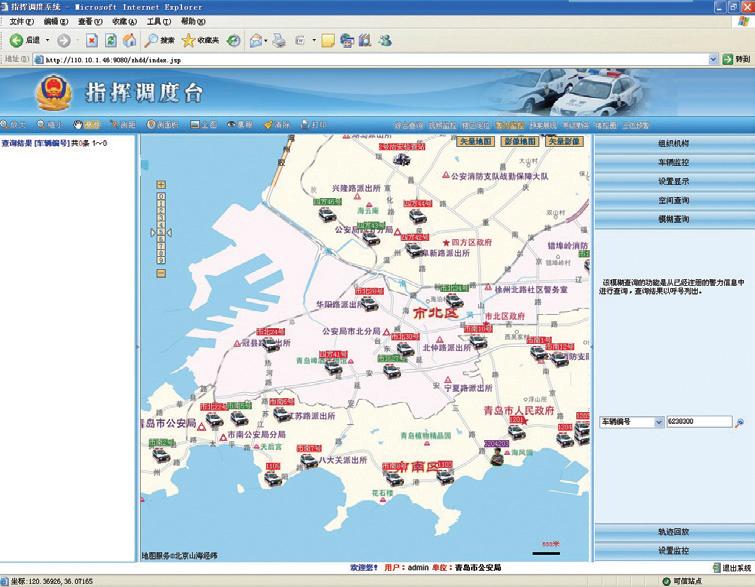Image resolution: width=755 pixels, height=587 pixels.
Task: Select the 缩小 zoom-out map tool
Action: (x=49, y=125)
